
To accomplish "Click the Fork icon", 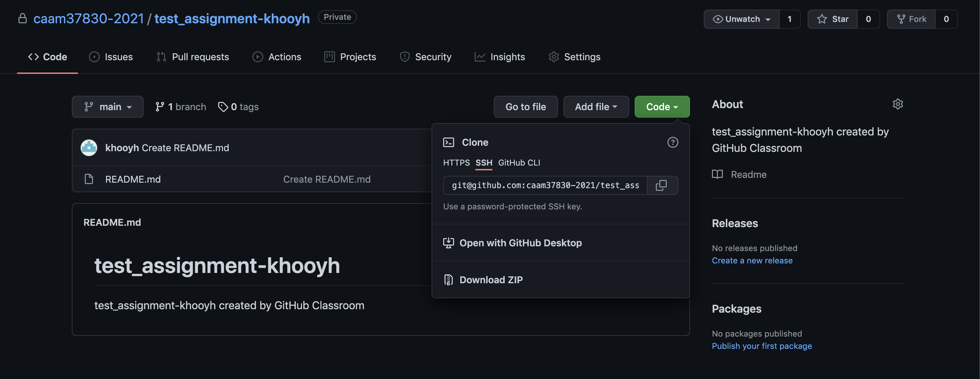I will [x=900, y=19].
